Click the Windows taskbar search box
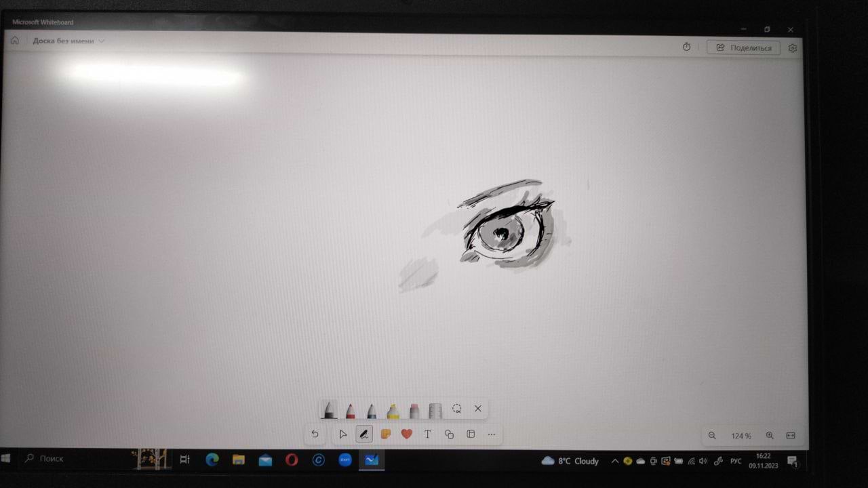The width and height of the screenshot is (868, 488). coord(75,459)
